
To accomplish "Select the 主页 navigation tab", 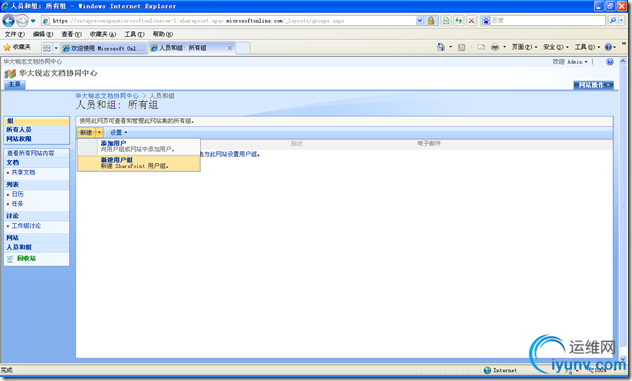I will tap(15, 84).
